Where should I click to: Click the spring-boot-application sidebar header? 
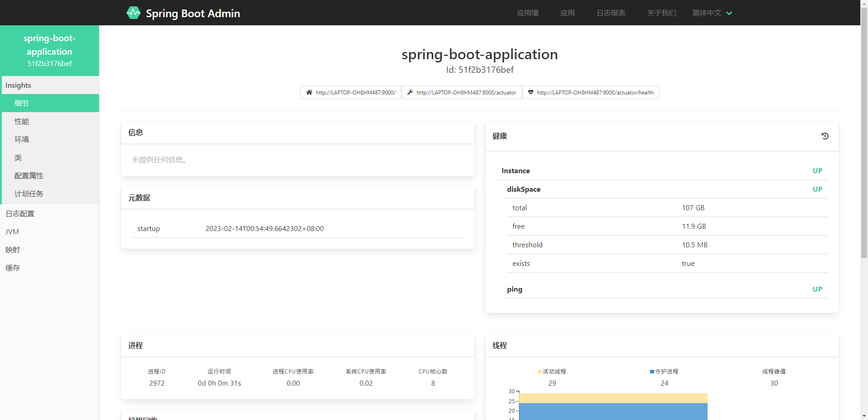(x=50, y=51)
